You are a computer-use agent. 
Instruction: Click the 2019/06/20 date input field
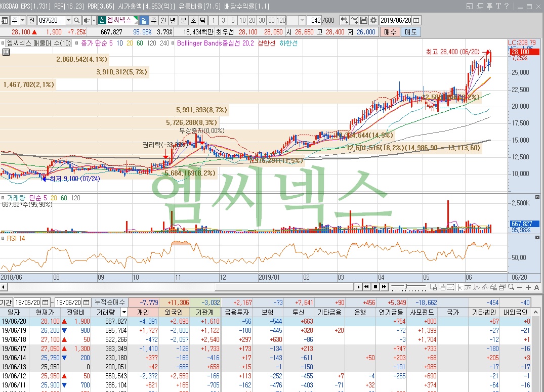point(396,20)
